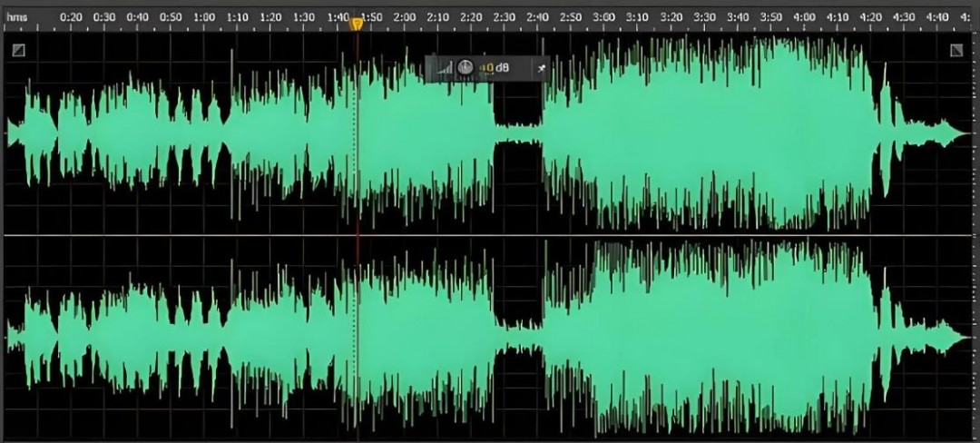Screen dimensions: 980x443
Task: Click the red playhead line at the channel divider
Action: [357, 235]
